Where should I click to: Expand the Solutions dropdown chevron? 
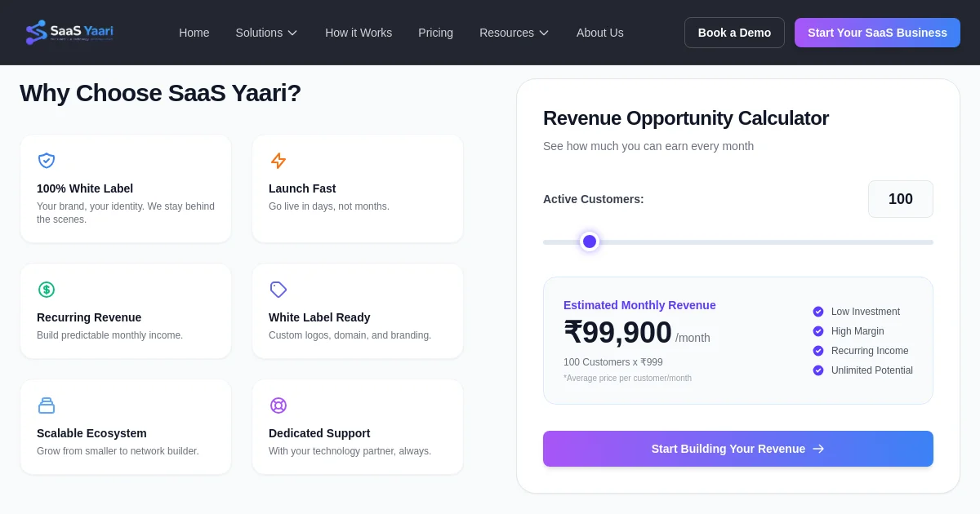coord(292,33)
